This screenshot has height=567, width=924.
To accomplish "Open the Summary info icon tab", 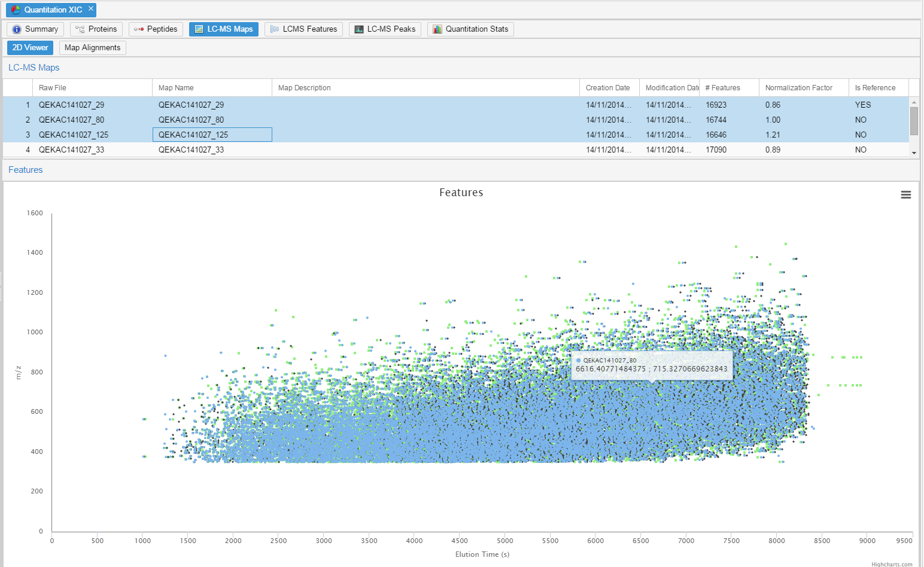I will pos(17,29).
